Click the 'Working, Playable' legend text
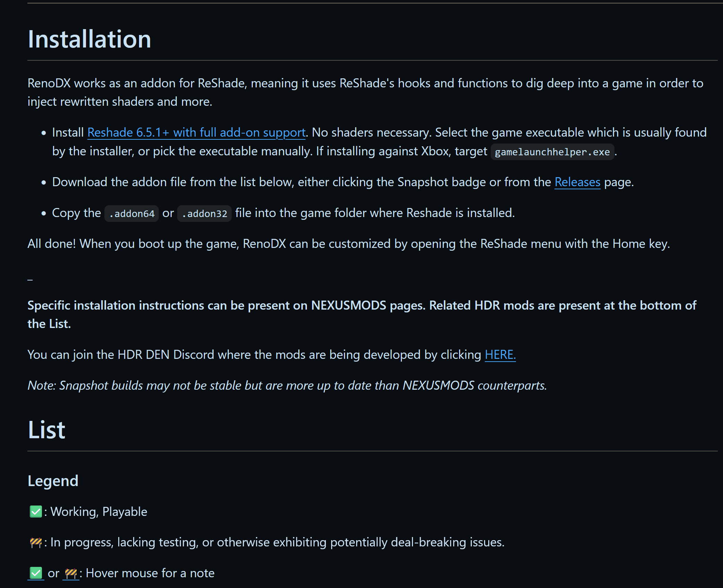This screenshot has height=588, width=723. coord(99,512)
